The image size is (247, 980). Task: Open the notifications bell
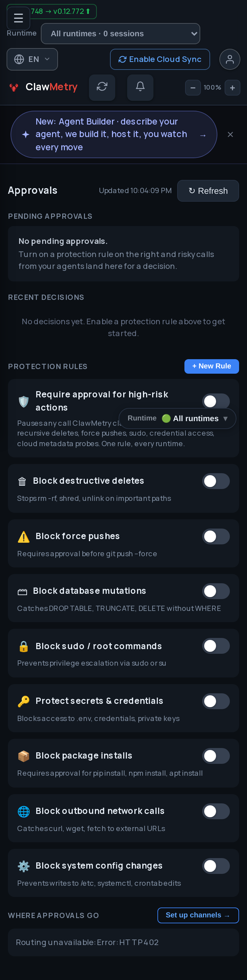click(x=140, y=87)
